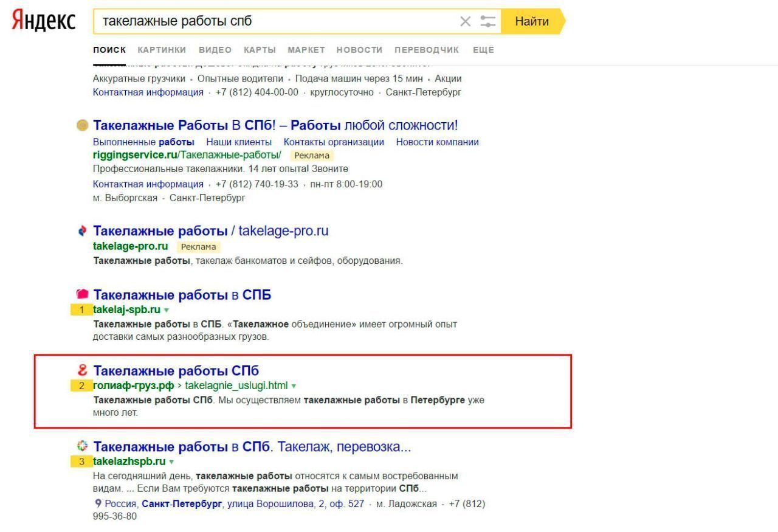Open the Новости компании sitelink

[x=437, y=142]
